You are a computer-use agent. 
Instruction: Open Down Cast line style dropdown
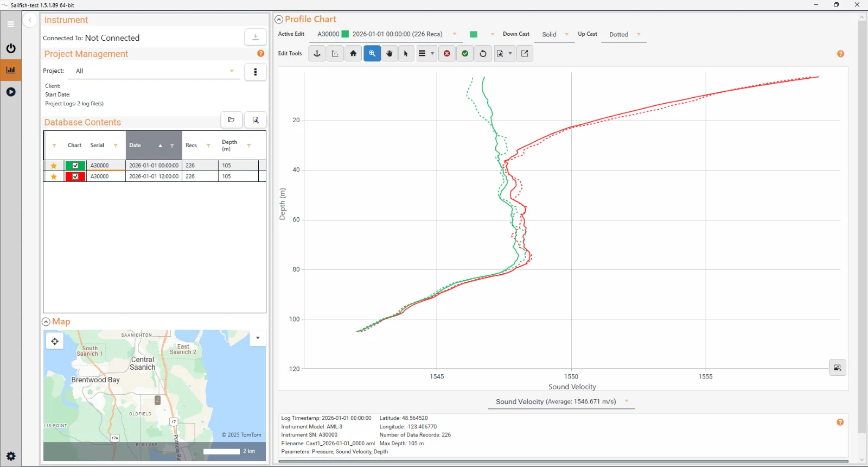(x=555, y=34)
